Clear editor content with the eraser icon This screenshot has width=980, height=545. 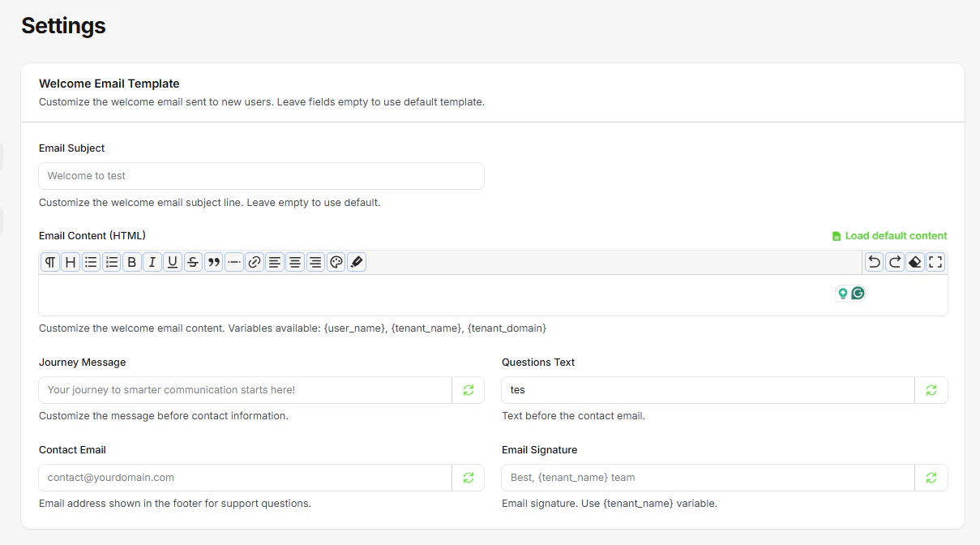point(914,261)
